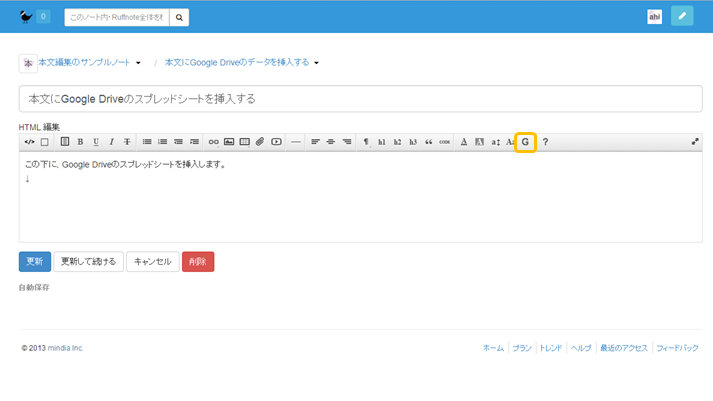Screen dimensions: 713x401
Task: Insert a table into the editor
Action: pos(244,142)
